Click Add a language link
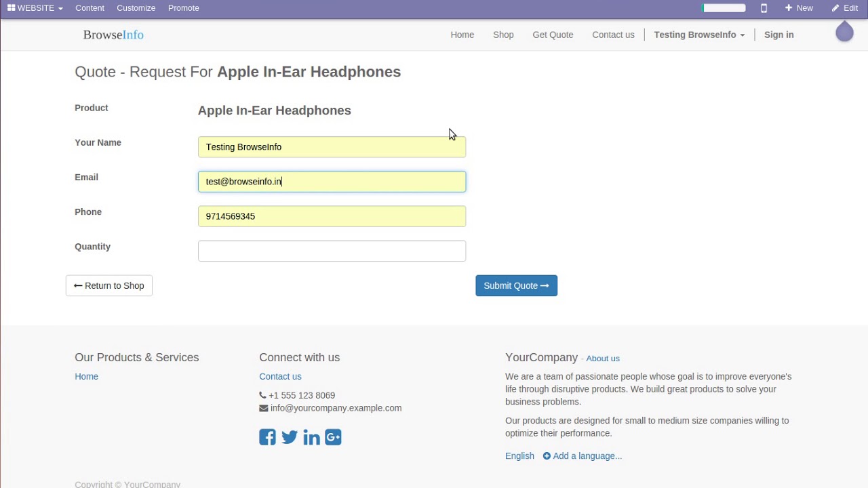 tap(583, 456)
